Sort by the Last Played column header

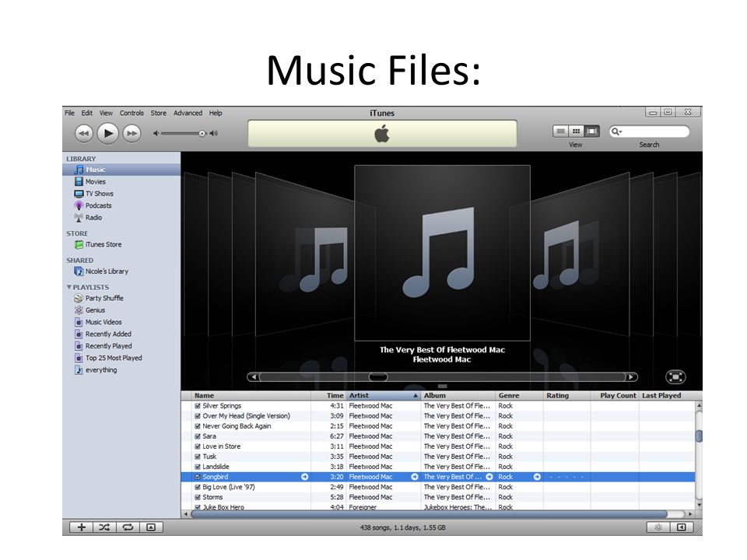point(668,395)
